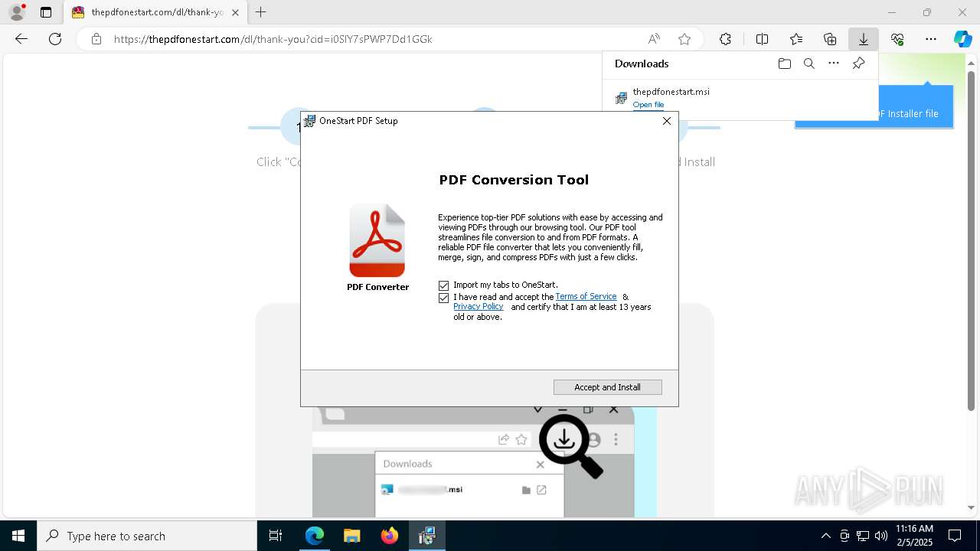The width and height of the screenshot is (980, 551).
Task: Open Favorites list
Action: point(796,39)
